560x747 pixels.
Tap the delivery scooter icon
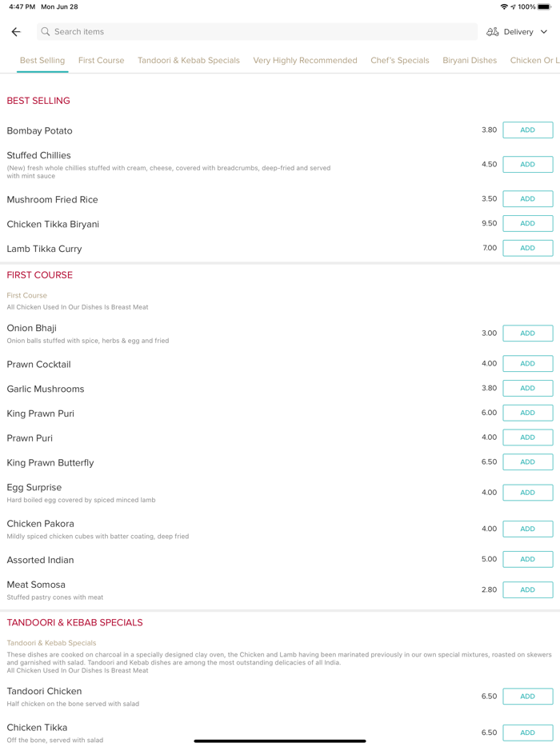point(493,32)
